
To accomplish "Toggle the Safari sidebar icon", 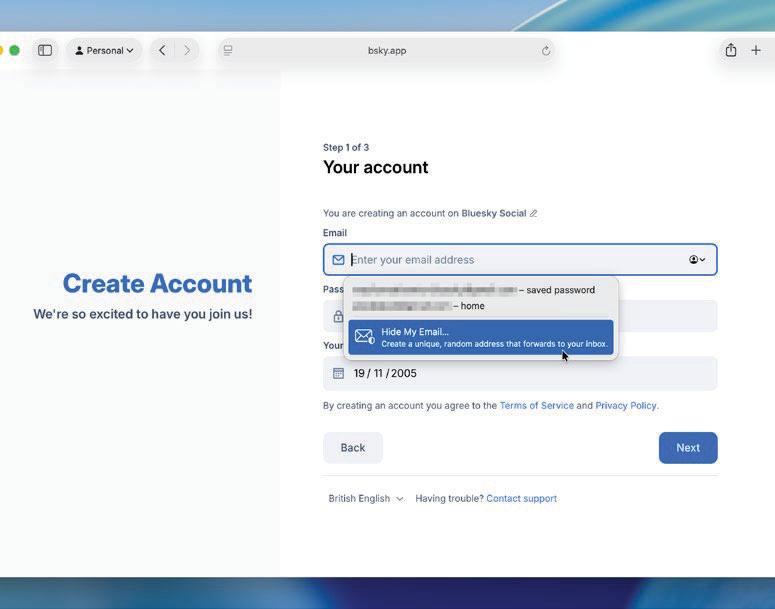I will click(x=45, y=50).
